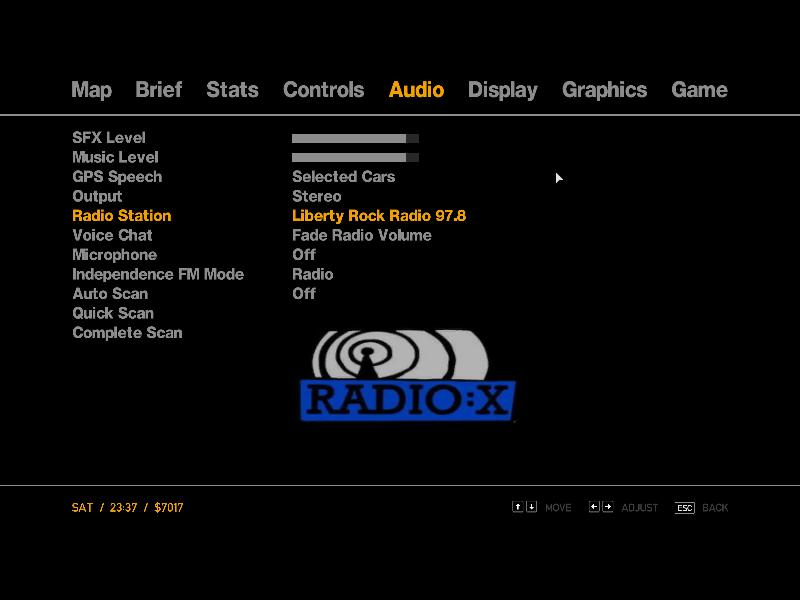Screen dimensions: 800x600
Task: Open the Game tab
Action: pos(699,89)
